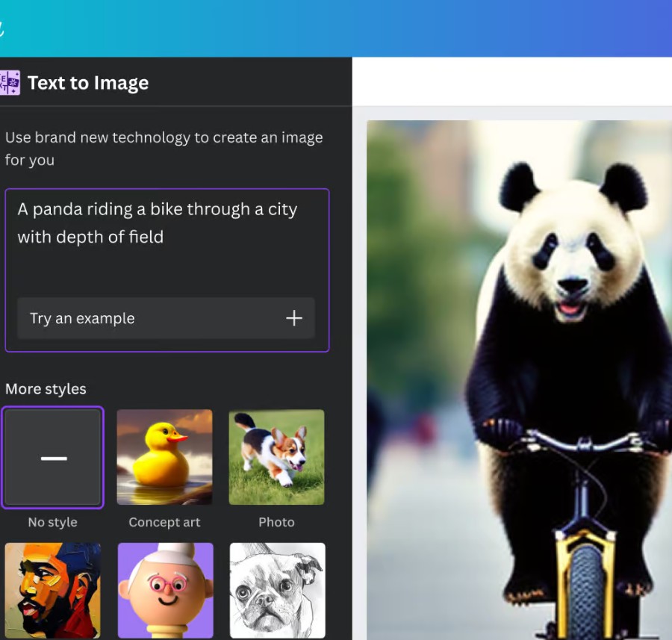The width and height of the screenshot is (672, 640).
Task: Choose the pencil sketch dog style
Action: click(277, 590)
